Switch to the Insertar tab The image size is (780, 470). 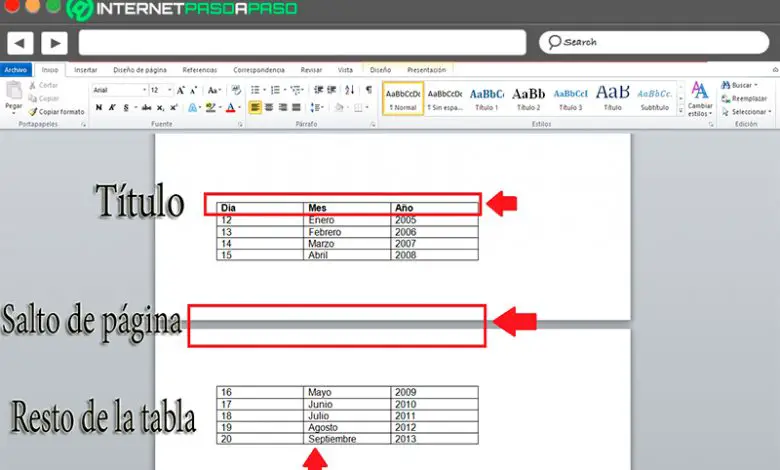tap(86, 70)
